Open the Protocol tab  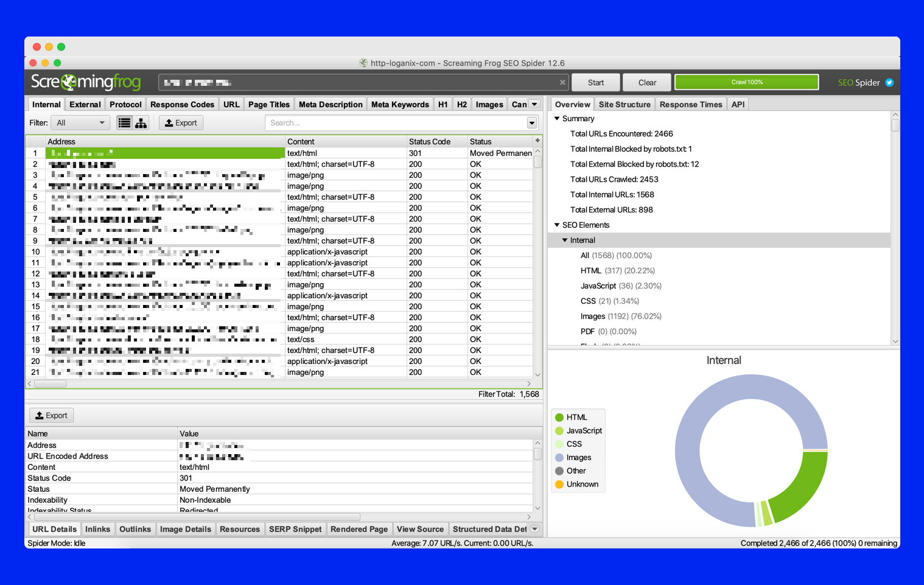pyautogui.click(x=125, y=105)
